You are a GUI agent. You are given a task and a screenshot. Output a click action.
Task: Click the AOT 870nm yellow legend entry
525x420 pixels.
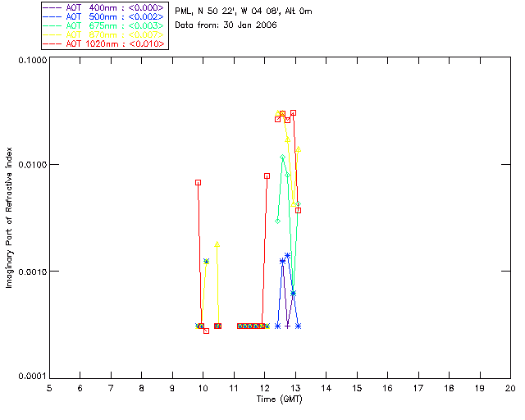click(x=104, y=34)
